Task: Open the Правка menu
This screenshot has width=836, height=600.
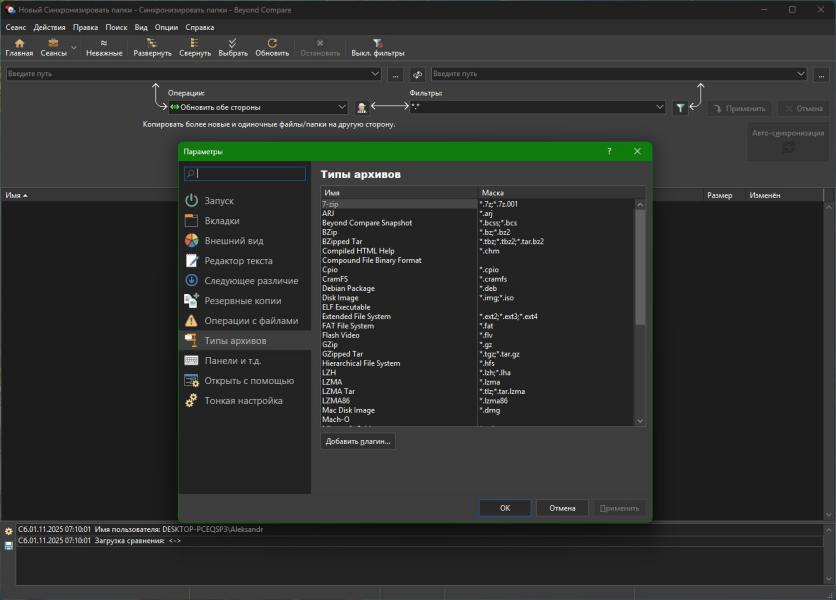Action: pyautogui.click(x=86, y=28)
